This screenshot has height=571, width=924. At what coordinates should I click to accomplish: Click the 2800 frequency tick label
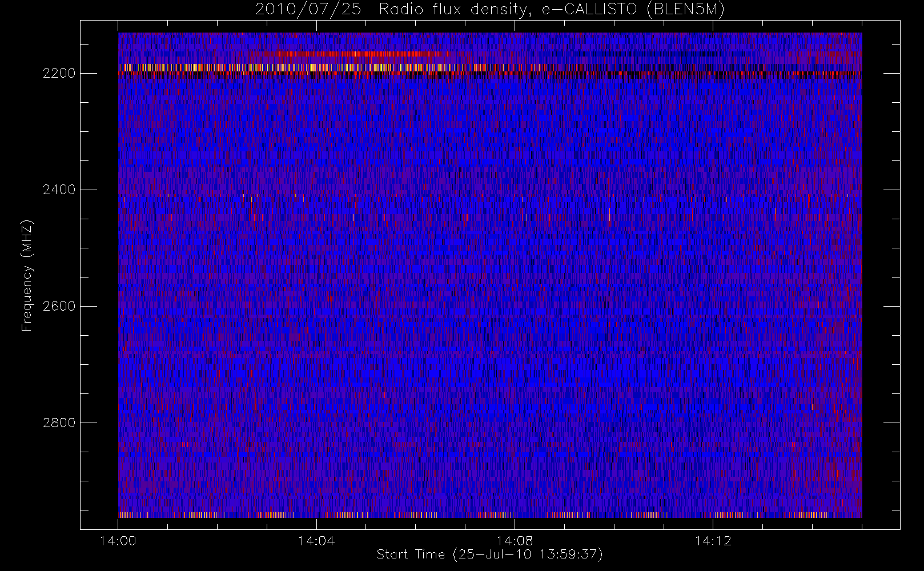point(59,423)
